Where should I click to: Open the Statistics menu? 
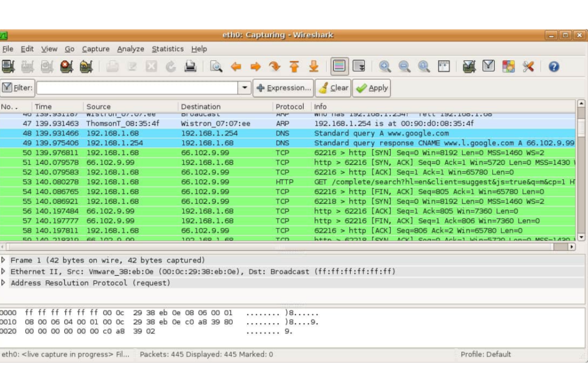[x=168, y=49]
